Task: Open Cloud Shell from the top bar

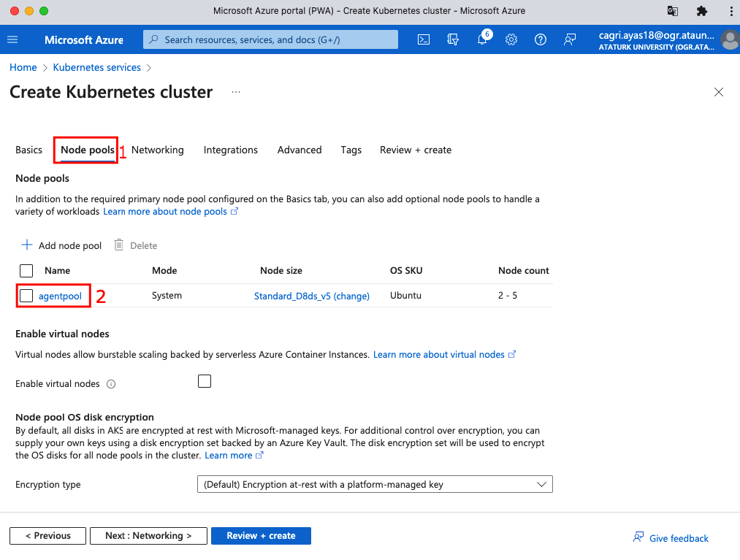Action: tap(424, 39)
